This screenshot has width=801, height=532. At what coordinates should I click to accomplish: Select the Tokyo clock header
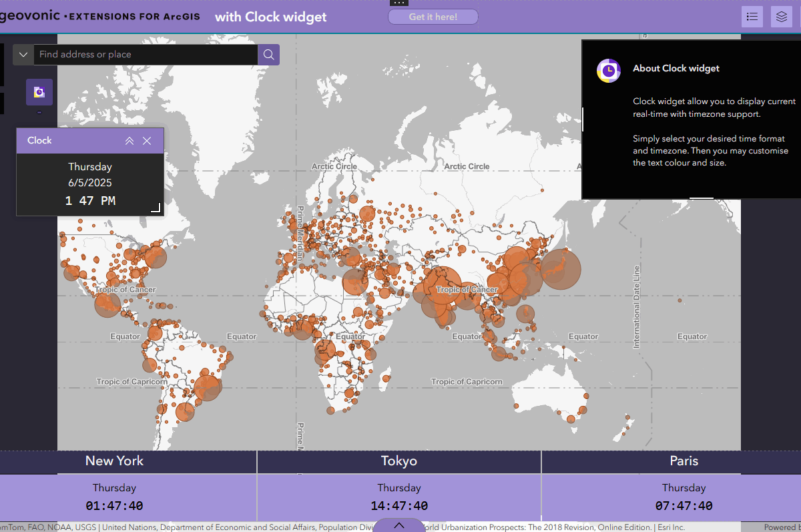(399, 461)
